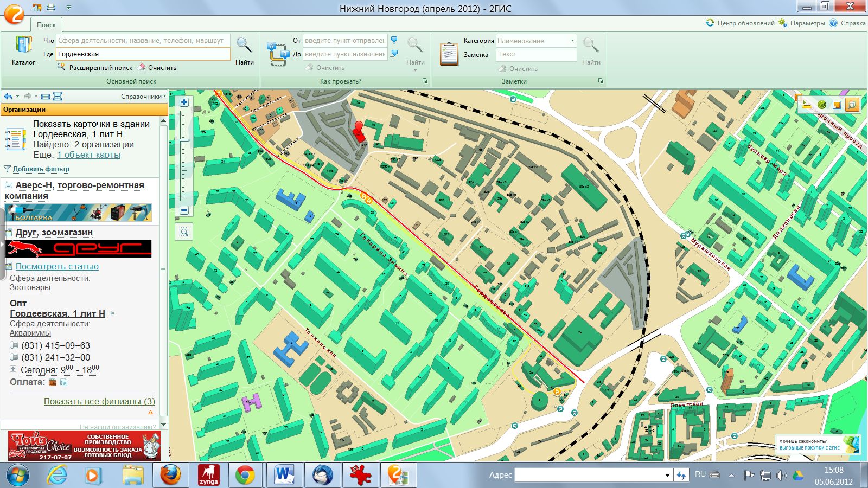This screenshot has width=868, height=488.
Task: Pick the departure point on the map
Action: point(394,41)
